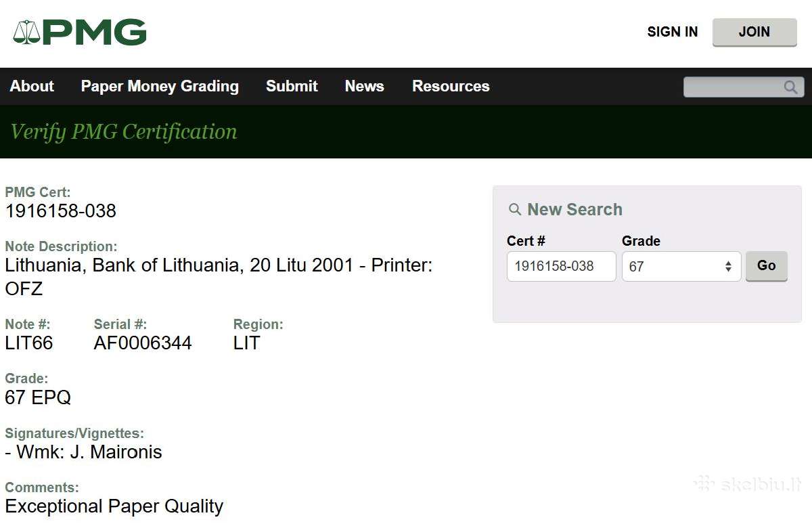The image size is (812, 524).
Task: Click the region value LIT
Action: pyautogui.click(x=246, y=343)
